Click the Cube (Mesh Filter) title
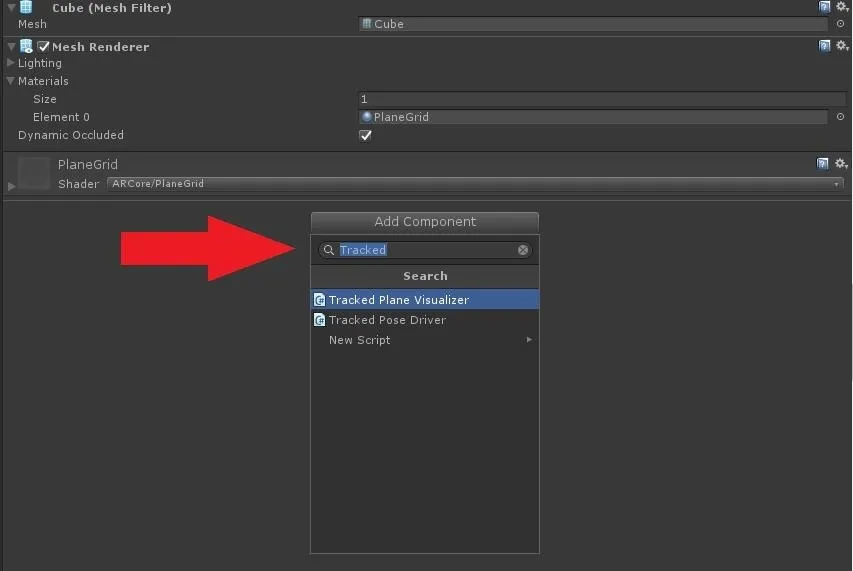853x571 pixels. (112, 8)
